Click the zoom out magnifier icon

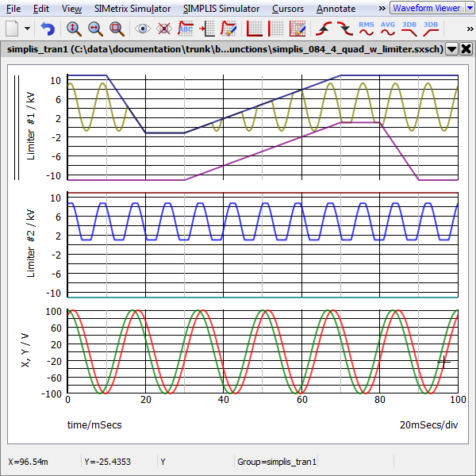[95, 29]
